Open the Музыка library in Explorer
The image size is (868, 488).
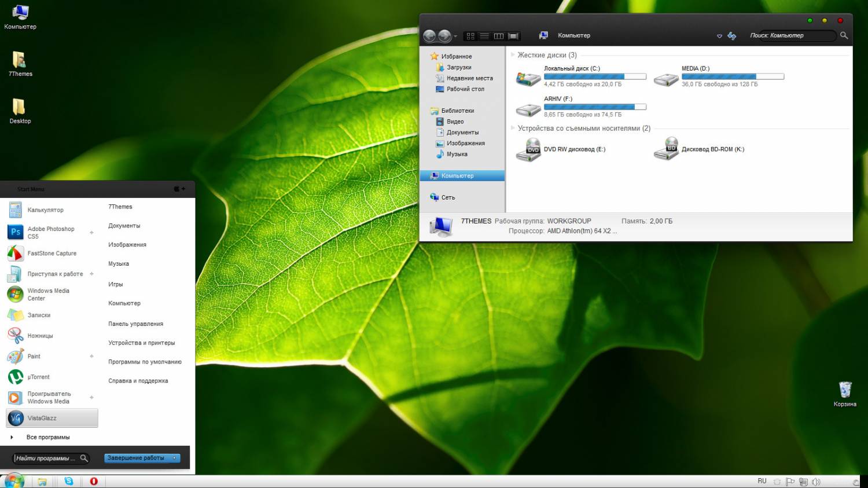tap(457, 155)
